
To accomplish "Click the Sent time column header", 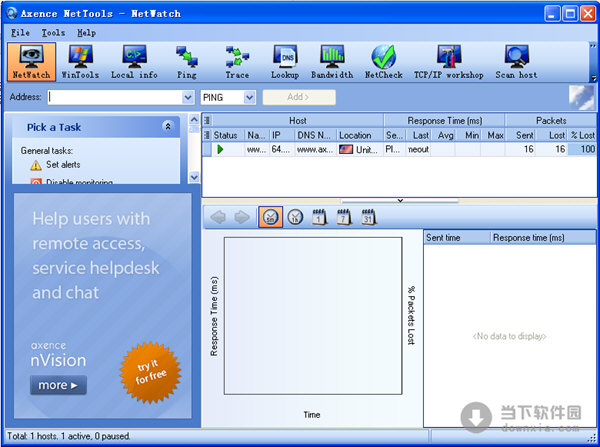I will 457,238.
